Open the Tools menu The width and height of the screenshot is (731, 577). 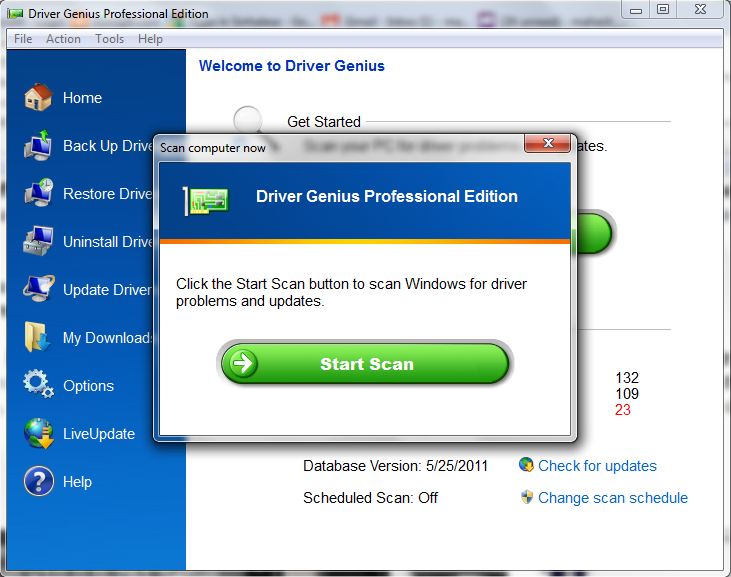tap(110, 39)
